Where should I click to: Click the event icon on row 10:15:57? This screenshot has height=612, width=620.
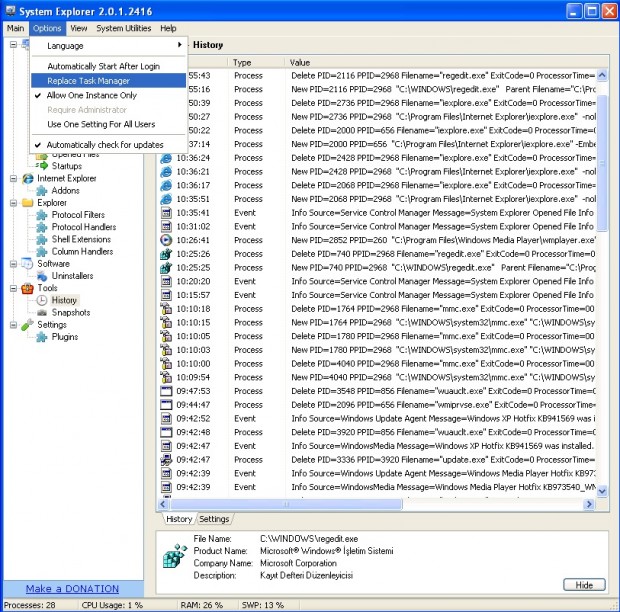[x=166, y=295]
